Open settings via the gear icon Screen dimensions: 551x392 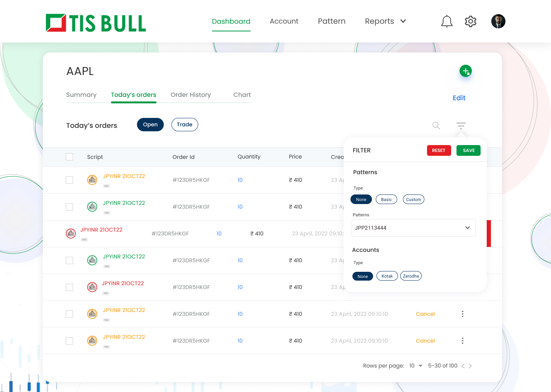pyautogui.click(x=471, y=21)
